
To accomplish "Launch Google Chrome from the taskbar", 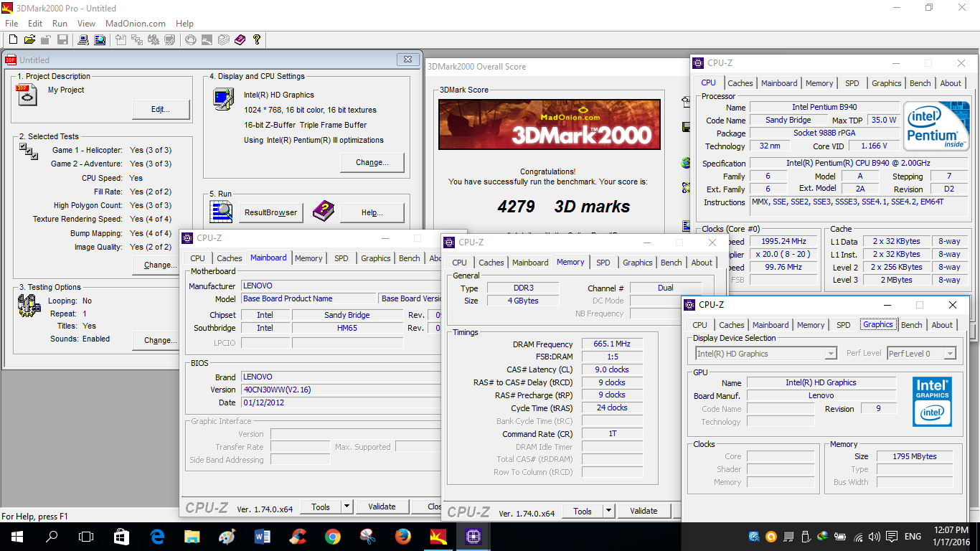I will point(332,536).
